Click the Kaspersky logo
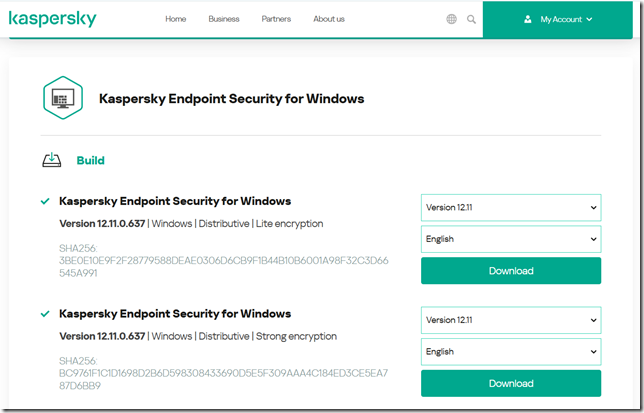 [x=53, y=19]
